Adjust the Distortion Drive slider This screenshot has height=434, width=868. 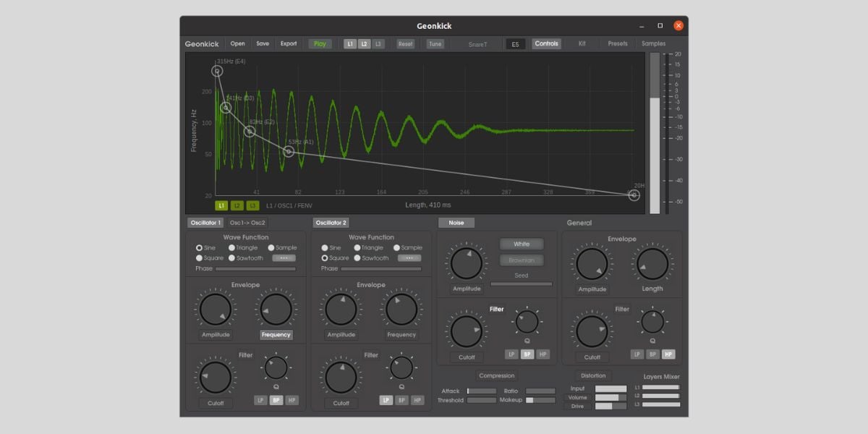[x=610, y=407]
